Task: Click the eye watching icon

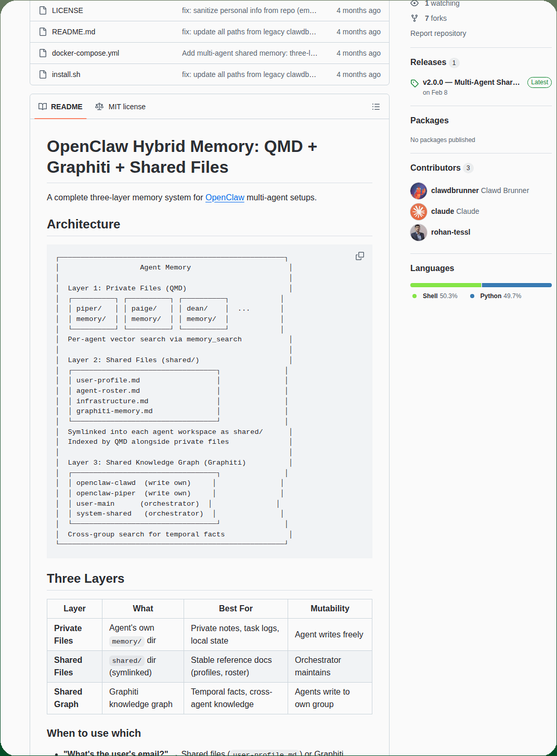Action: point(414,3)
